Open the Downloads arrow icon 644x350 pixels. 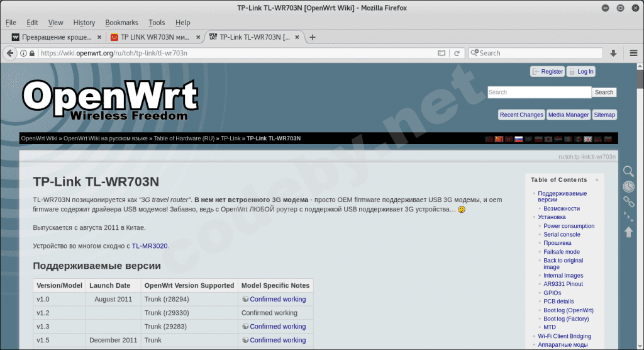613,53
